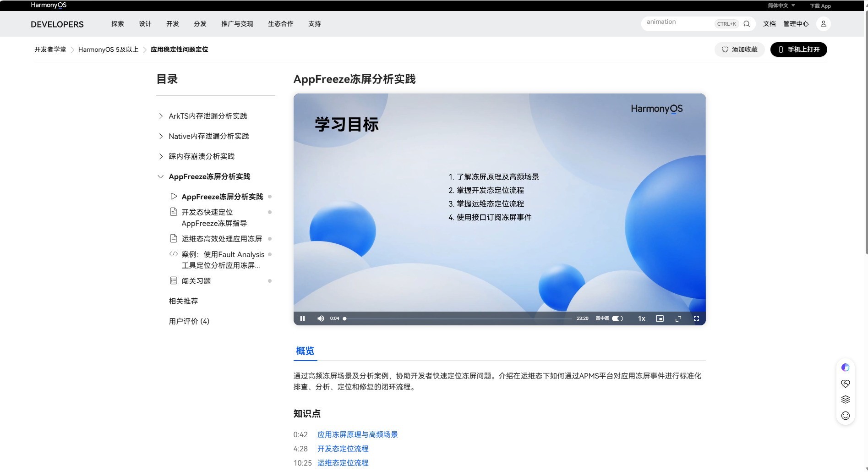868x472 pixels.
Task: Open the 生态合作 menu
Action: [281, 24]
